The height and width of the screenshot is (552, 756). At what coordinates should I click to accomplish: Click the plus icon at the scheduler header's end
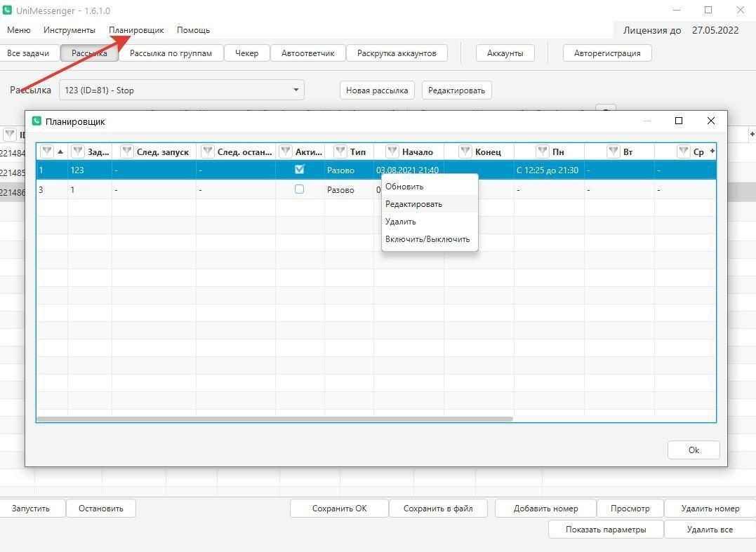(x=712, y=151)
